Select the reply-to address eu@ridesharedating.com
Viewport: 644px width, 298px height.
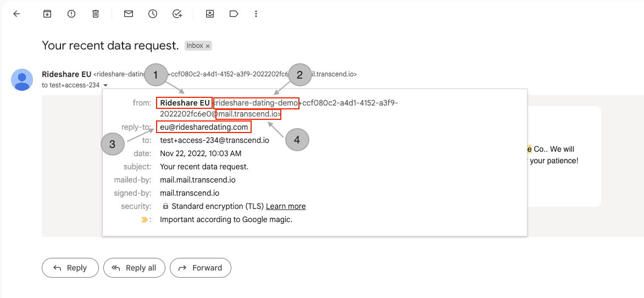pyautogui.click(x=204, y=128)
